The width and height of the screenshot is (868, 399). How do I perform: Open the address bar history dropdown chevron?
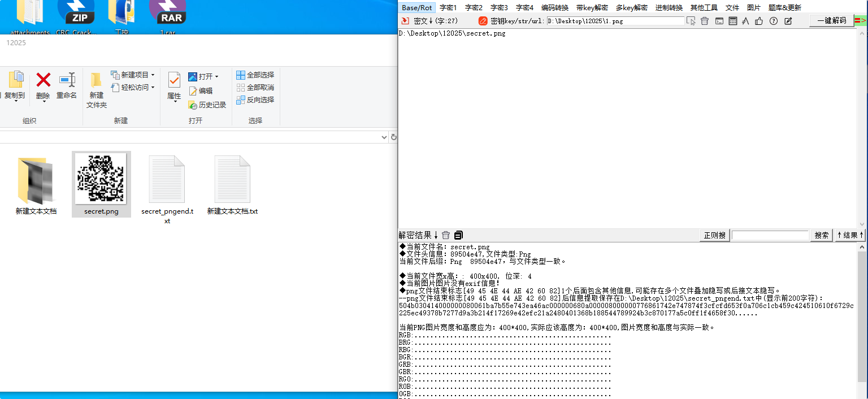click(x=384, y=137)
